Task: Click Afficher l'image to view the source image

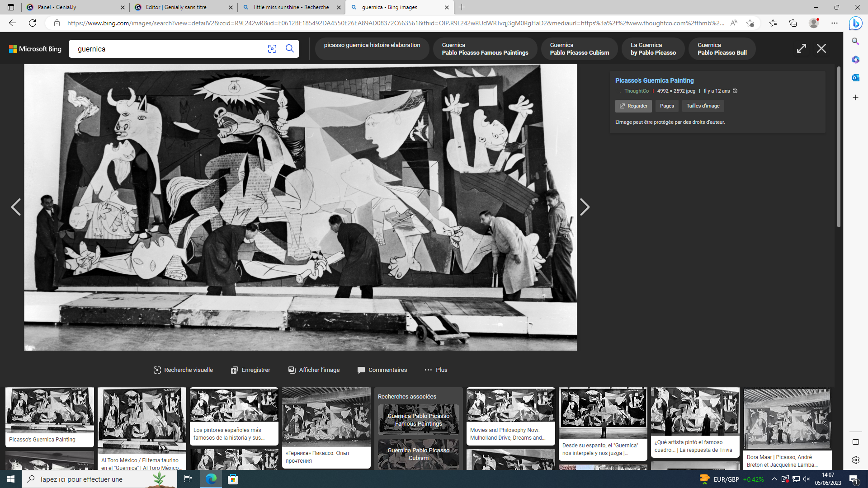Action: click(314, 370)
